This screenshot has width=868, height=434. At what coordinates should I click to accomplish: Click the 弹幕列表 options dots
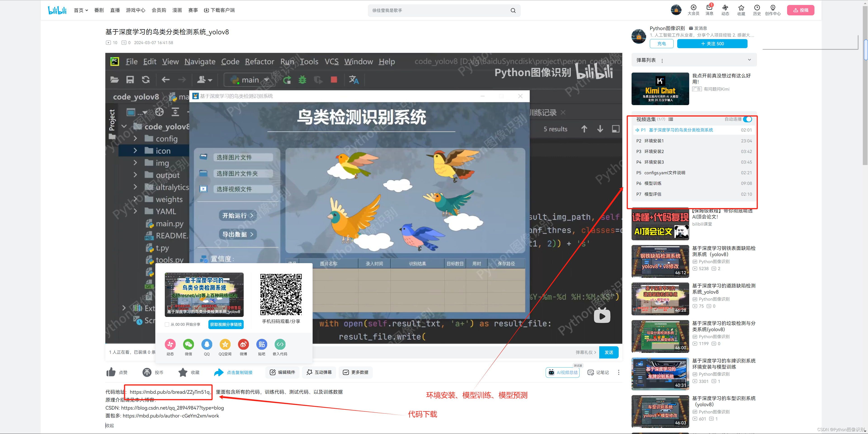[662, 61]
